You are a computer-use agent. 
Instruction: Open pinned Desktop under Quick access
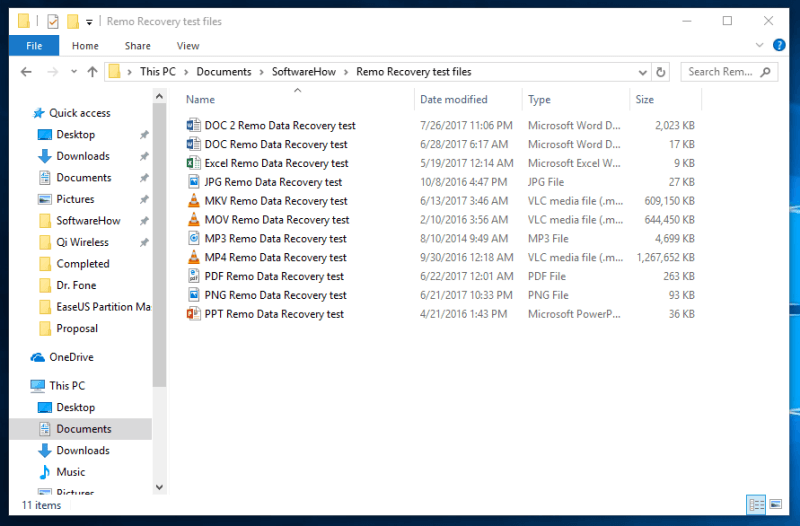tap(76, 135)
